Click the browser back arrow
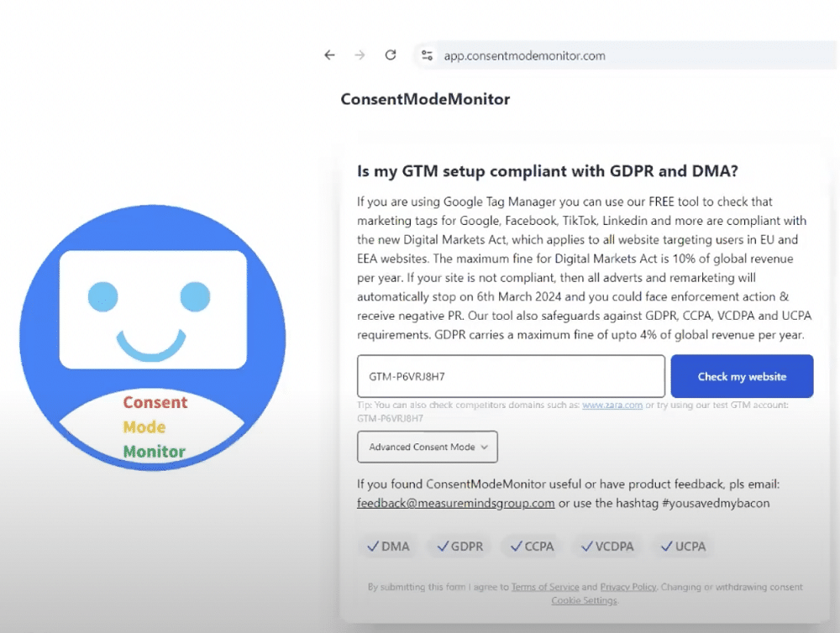Screen dimensions: 840x633 coord(329,54)
